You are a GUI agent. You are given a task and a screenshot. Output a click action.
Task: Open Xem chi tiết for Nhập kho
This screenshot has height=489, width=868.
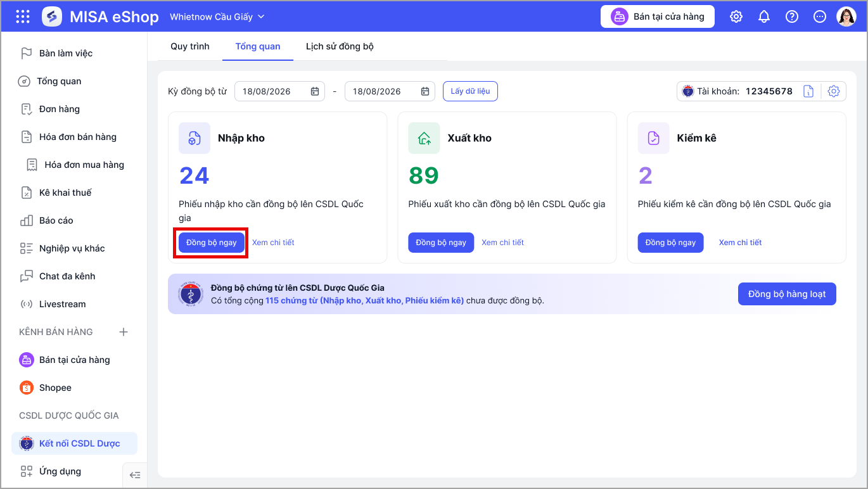[273, 243]
